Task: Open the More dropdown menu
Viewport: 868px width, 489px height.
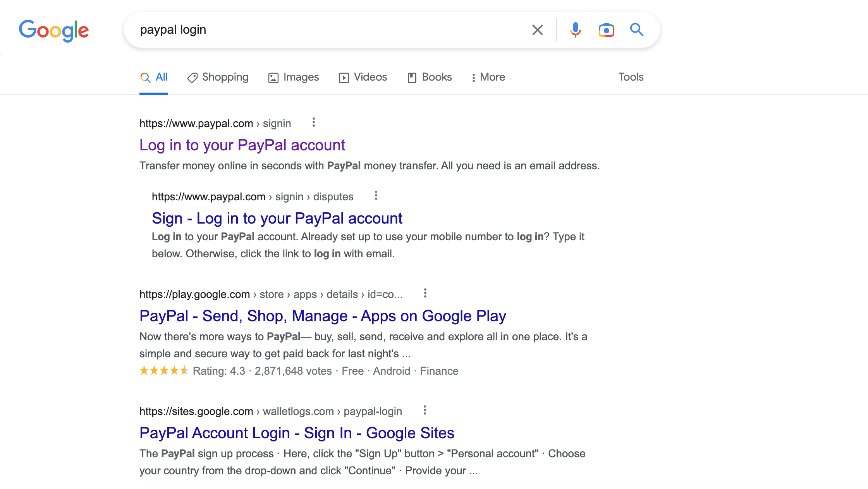Action: coord(488,76)
